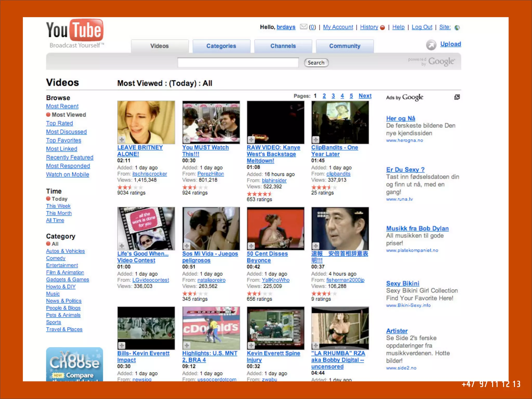Click the Upload arrow icon

coord(431,45)
